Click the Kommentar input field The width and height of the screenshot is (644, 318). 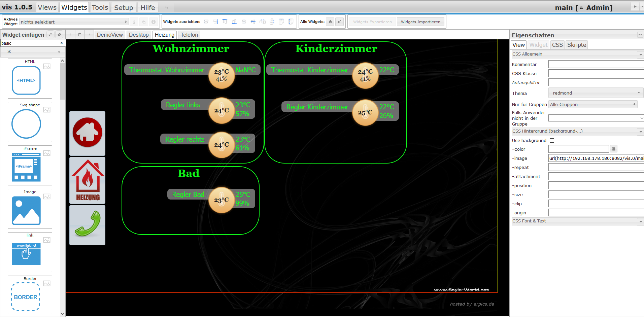(x=596, y=64)
